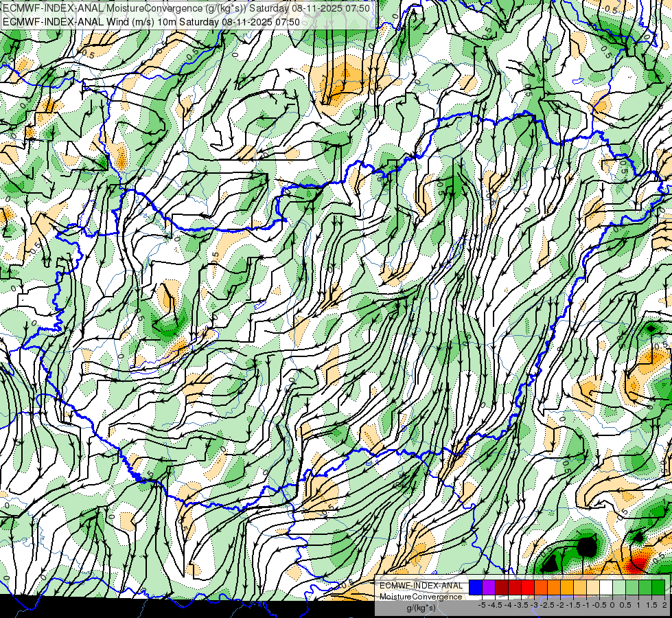
Task: Click the solid black circle convergence maximum
Action: (586, 547)
